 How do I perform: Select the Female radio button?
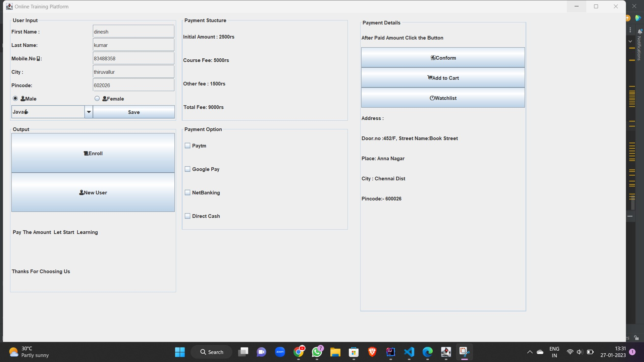point(97,99)
